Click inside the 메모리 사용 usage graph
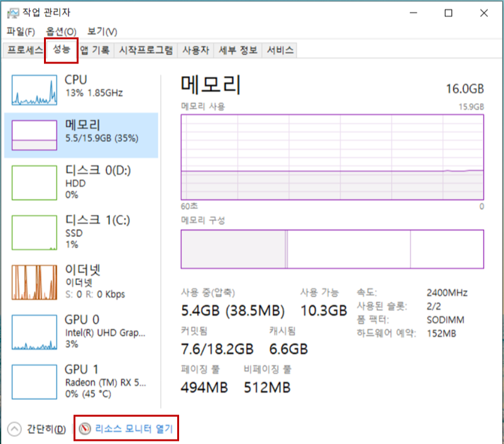 tap(331, 157)
